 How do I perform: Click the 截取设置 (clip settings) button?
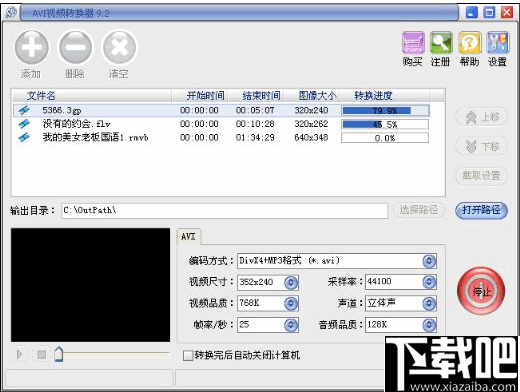click(x=482, y=175)
